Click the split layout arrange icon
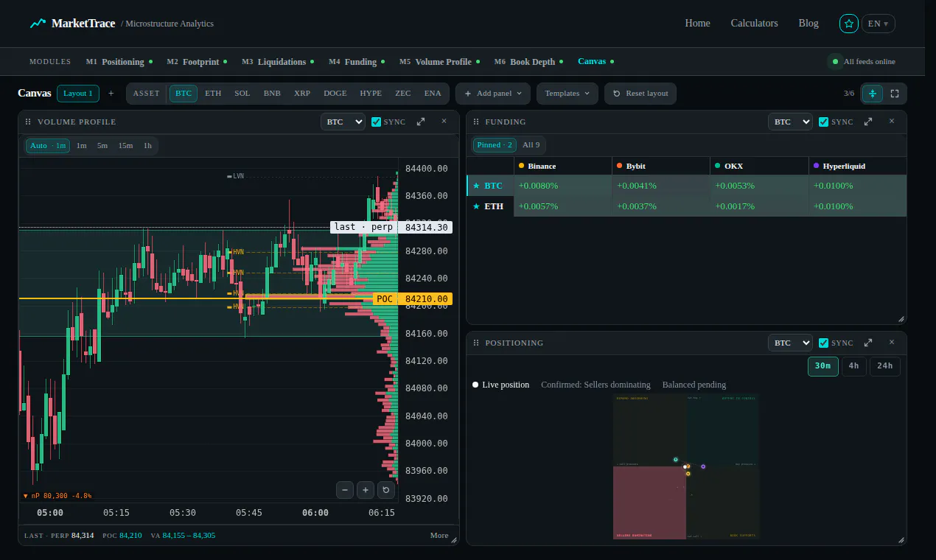936x560 pixels. (873, 94)
